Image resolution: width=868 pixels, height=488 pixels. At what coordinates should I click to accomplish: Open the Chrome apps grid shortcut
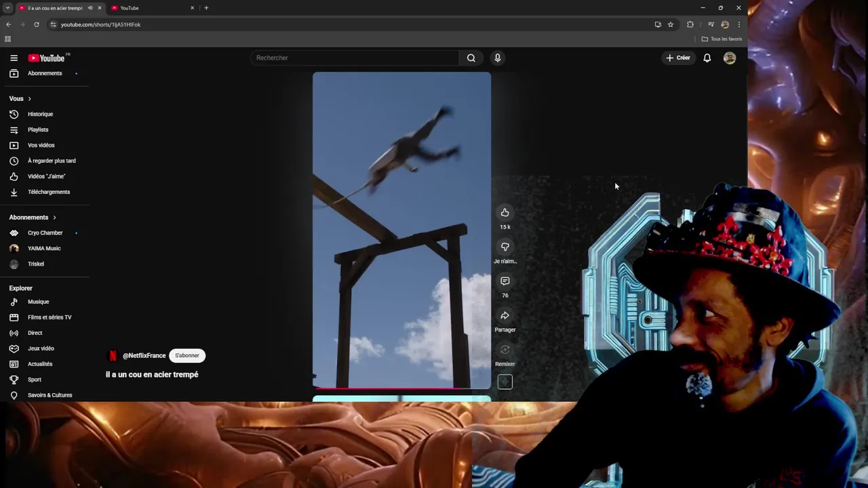[x=8, y=39]
